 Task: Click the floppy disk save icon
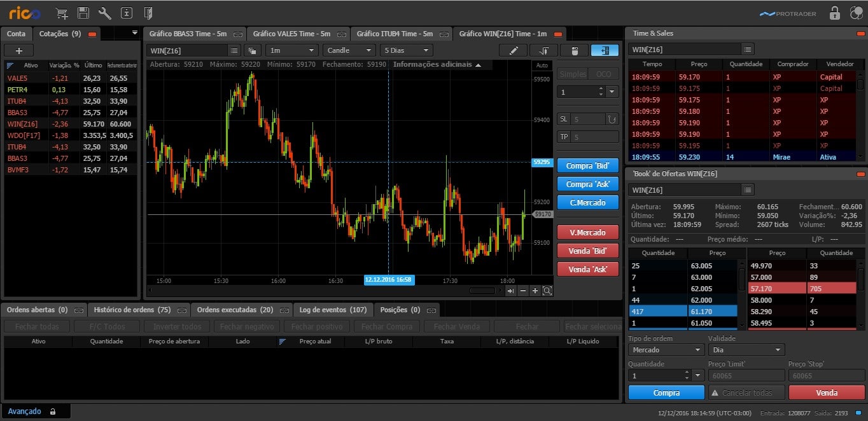tap(83, 13)
